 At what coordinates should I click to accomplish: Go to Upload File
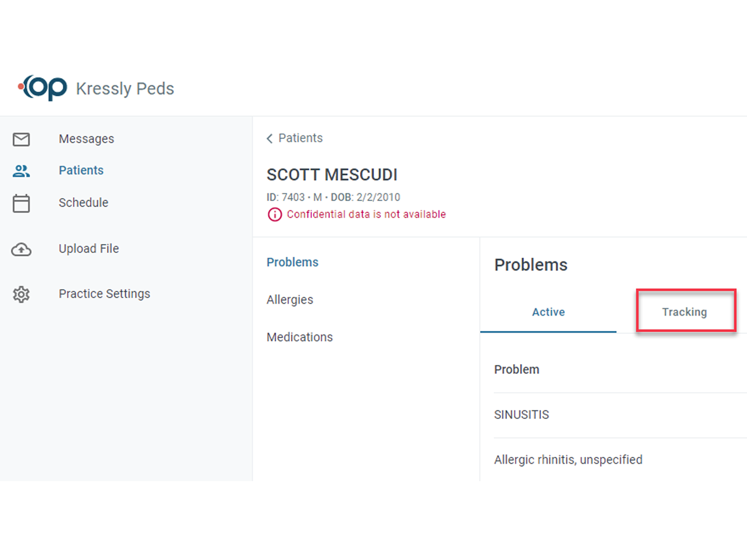tap(89, 249)
